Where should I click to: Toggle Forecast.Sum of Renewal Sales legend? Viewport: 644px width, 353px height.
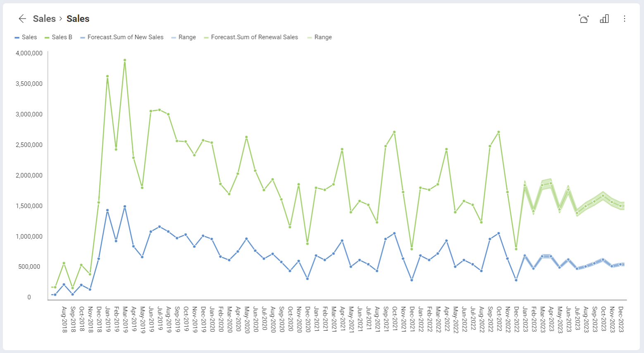[x=251, y=37]
